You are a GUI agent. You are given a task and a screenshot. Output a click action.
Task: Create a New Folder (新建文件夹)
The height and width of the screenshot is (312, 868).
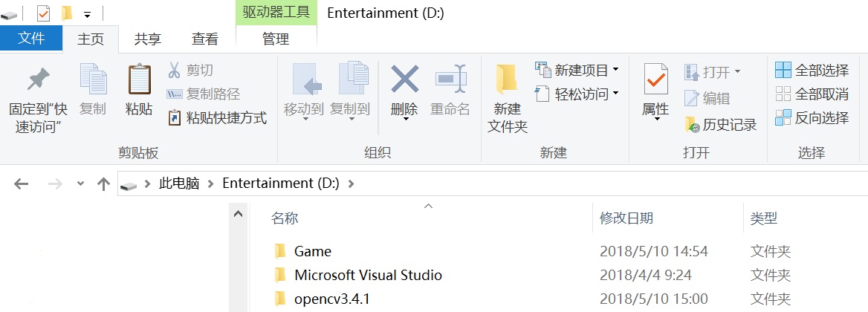coord(507,99)
